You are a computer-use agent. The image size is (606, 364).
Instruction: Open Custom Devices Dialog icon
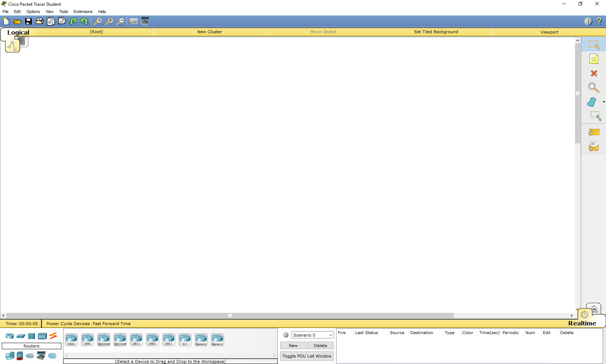(x=145, y=21)
